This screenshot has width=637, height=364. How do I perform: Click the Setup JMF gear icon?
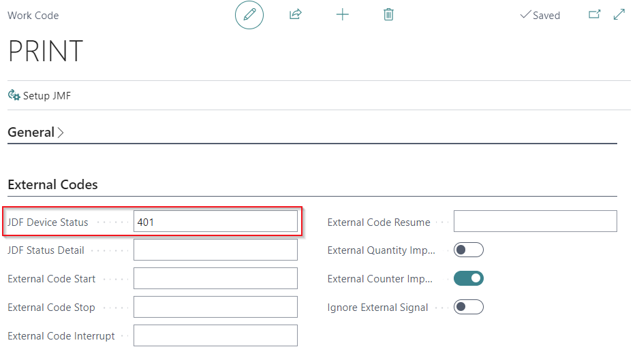(14, 95)
